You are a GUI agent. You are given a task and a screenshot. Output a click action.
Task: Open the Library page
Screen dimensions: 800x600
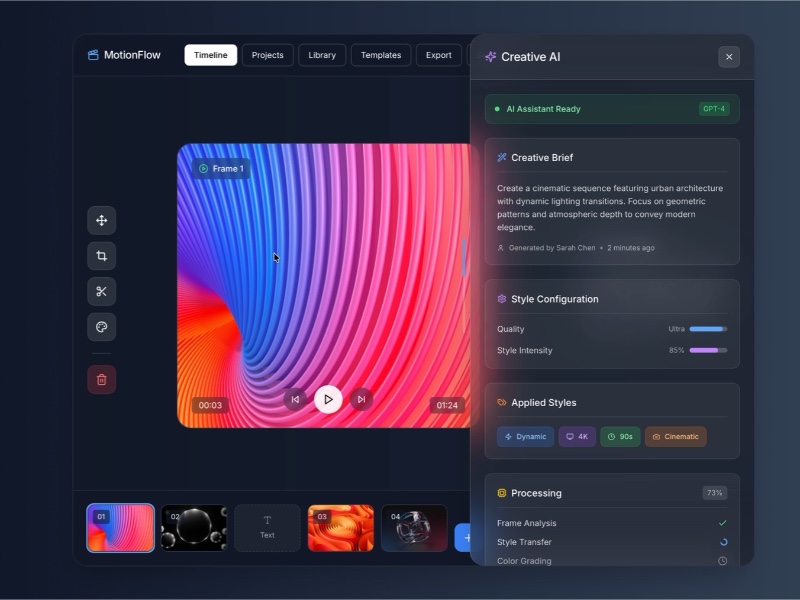(322, 55)
